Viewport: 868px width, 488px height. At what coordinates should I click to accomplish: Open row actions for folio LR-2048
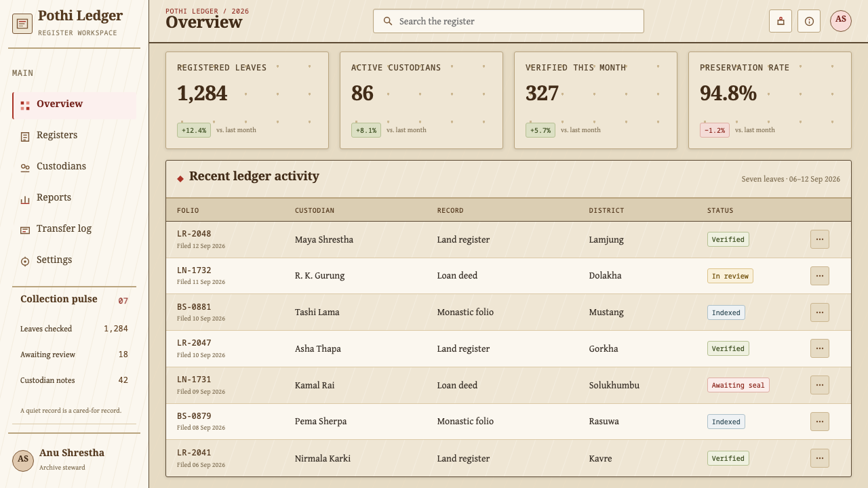click(x=820, y=239)
